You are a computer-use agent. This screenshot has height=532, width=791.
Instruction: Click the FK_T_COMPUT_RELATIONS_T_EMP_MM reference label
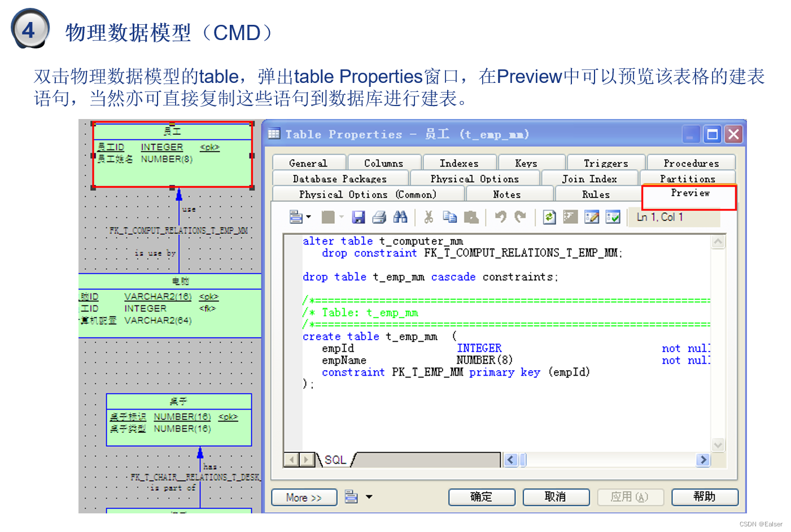[178, 231]
